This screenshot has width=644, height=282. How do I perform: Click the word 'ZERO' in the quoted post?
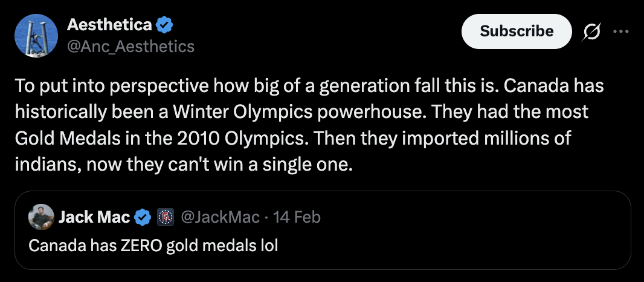[x=142, y=246]
